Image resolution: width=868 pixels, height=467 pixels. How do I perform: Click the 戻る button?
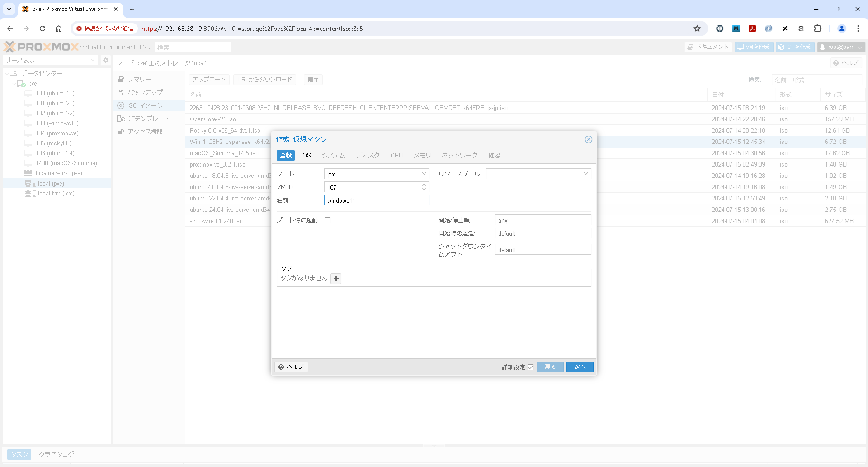(x=550, y=367)
